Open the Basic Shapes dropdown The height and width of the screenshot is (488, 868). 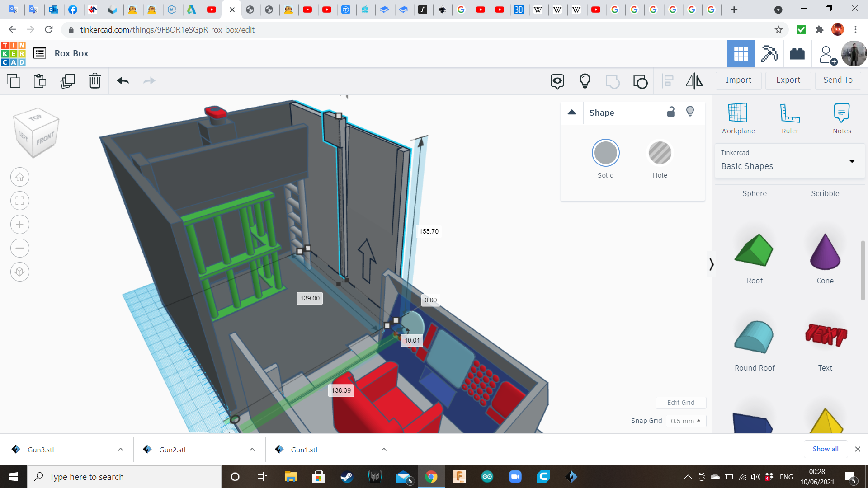pyautogui.click(x=789, y=161)
